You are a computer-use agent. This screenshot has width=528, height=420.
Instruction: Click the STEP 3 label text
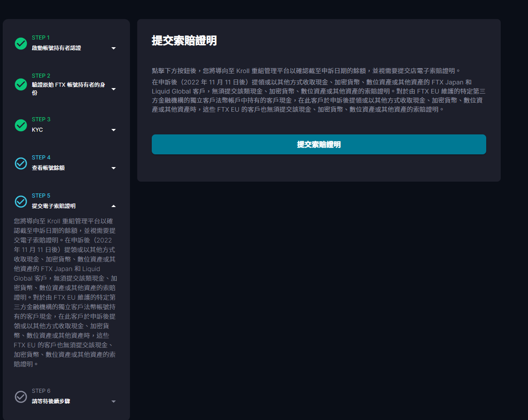pyautogui.click(x=41, y=119)
